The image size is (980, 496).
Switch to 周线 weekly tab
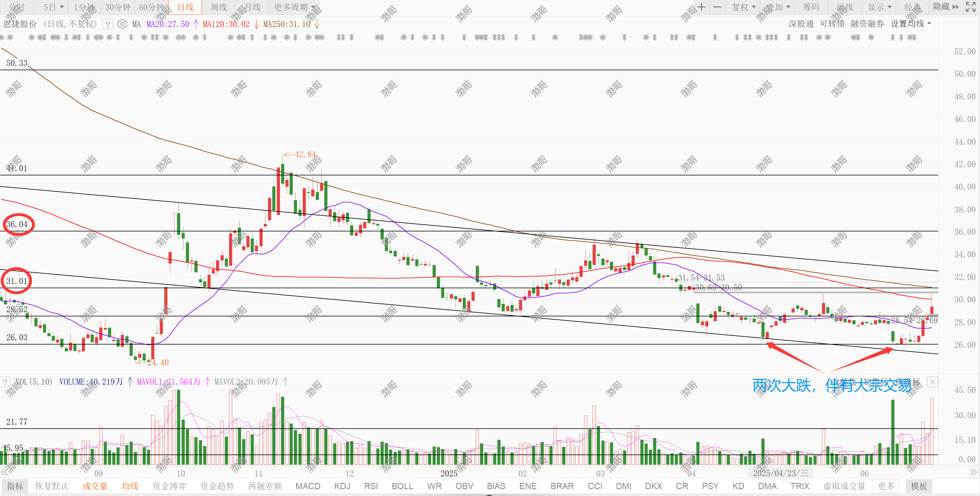pyautogui.click(x=219, y=7)
